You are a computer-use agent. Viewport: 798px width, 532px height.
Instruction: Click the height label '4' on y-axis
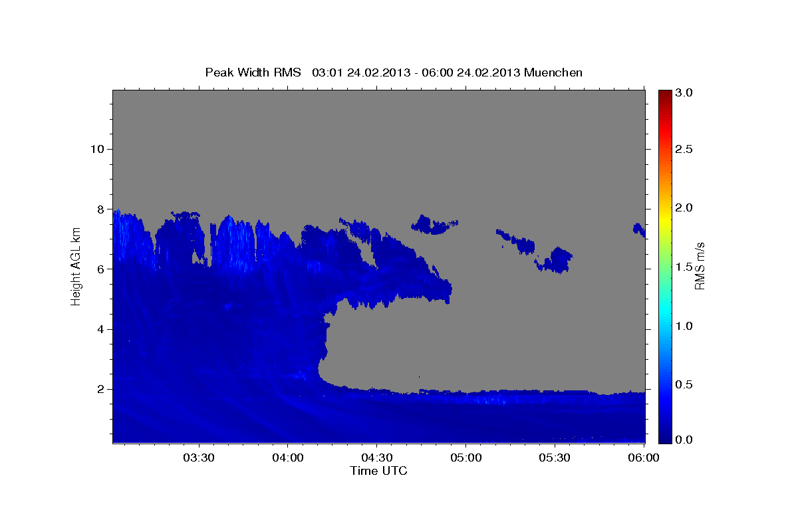tap(101, 329)
